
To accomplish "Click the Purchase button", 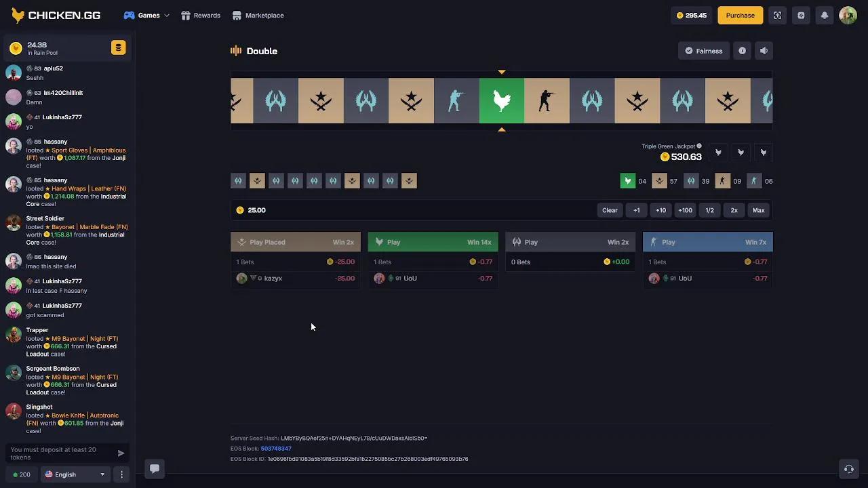I will pyautogui.click(x=741, y=15).
